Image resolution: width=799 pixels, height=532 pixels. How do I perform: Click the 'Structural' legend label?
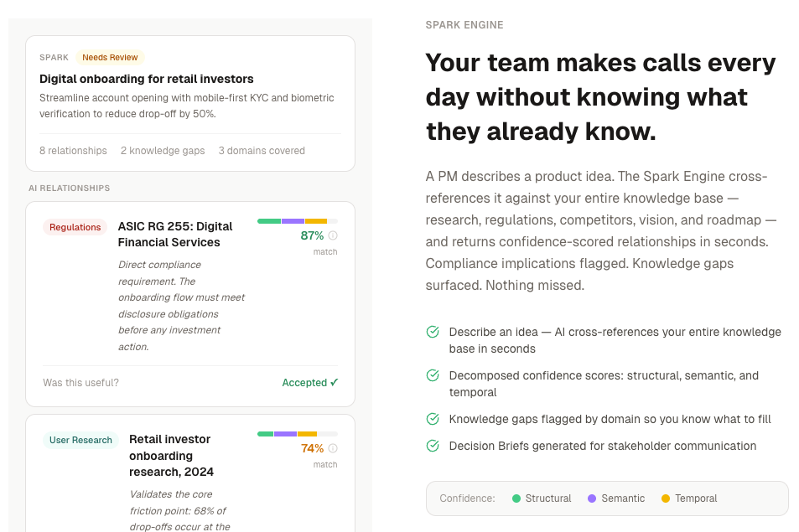pos(548,498)
